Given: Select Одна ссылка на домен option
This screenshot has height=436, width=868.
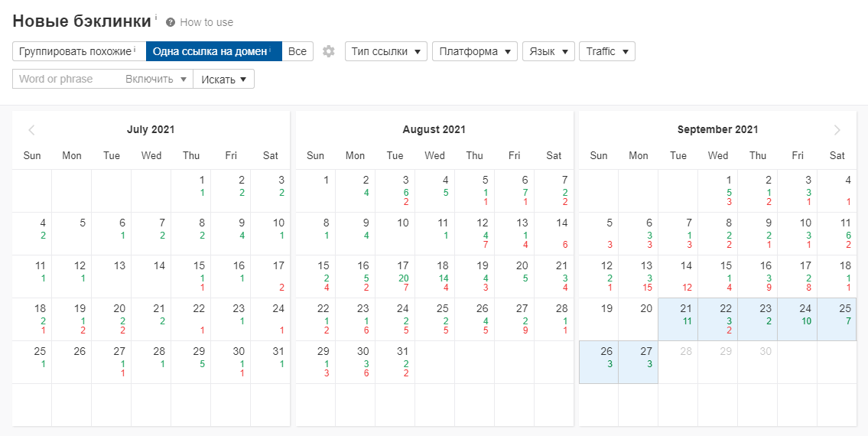Looking at the screenshot, I should coord(213,51).
